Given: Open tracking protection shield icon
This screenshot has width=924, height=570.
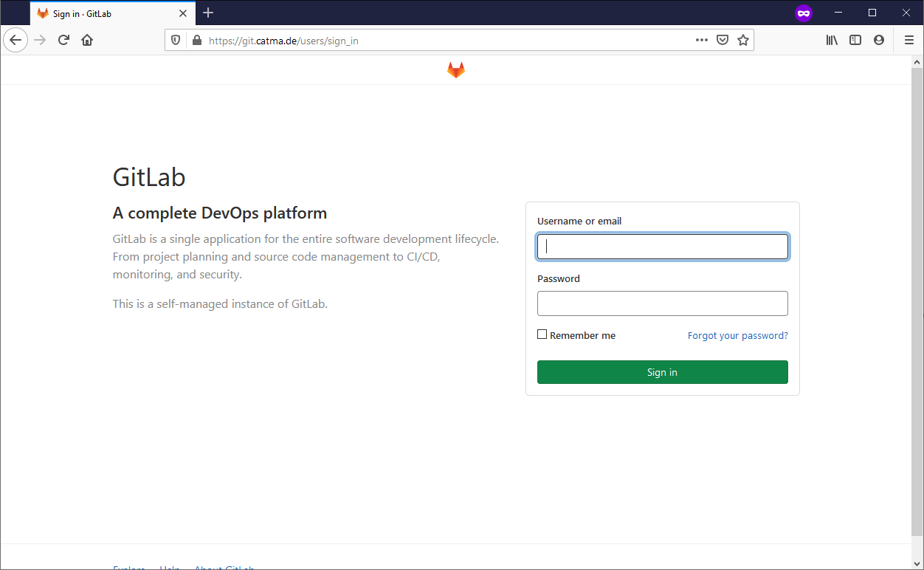Looking at the screenshot, I should tap(176, 41).
